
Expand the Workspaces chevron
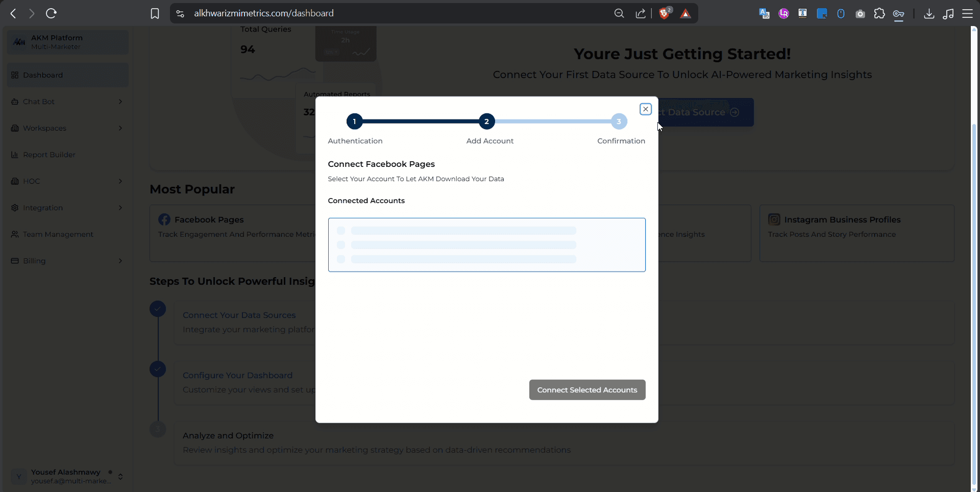[120, 128]
